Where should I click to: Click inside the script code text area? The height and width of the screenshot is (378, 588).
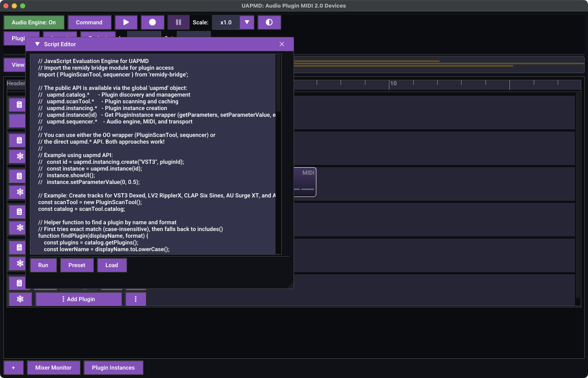(153, 154)
